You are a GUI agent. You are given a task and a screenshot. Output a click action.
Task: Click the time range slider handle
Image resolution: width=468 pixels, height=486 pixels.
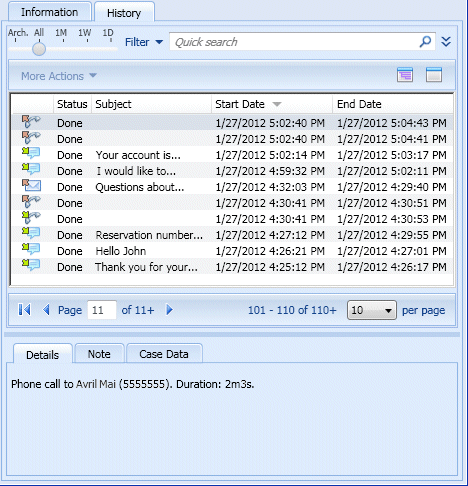coord(39,49)
